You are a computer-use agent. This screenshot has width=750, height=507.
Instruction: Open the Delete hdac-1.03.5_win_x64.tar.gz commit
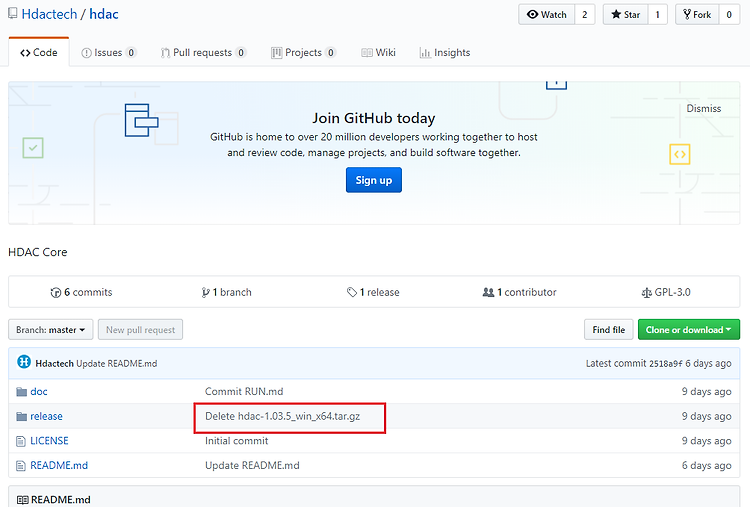283,416
